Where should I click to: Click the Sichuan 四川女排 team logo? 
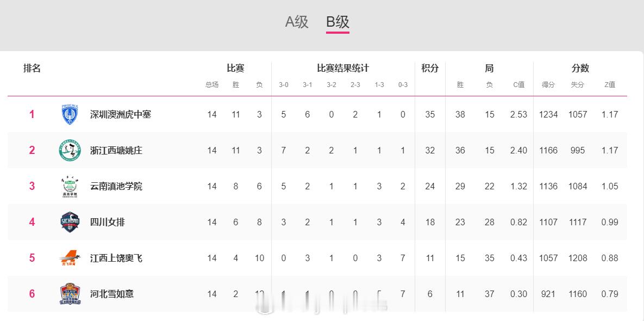click(70, 222)
